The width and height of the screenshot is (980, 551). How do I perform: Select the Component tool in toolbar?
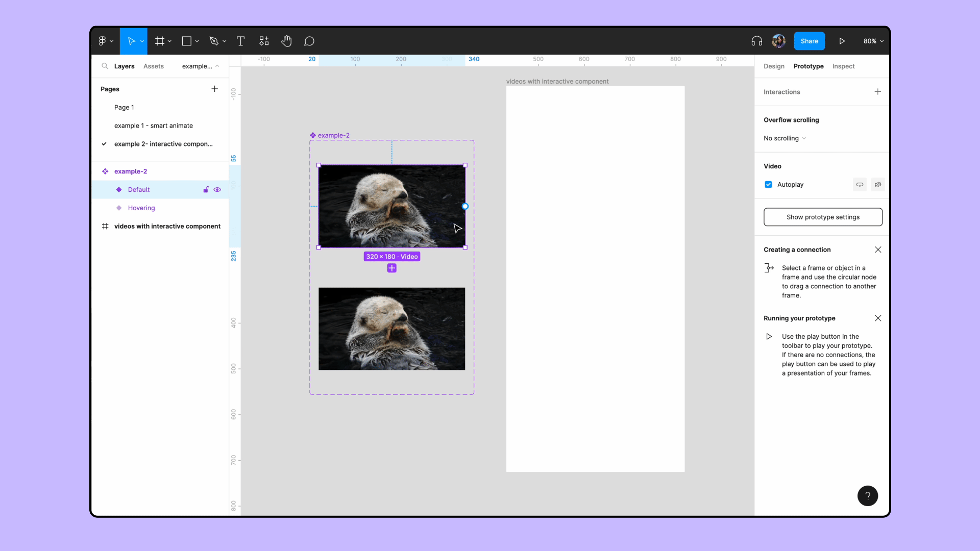[x=264, y=41]
